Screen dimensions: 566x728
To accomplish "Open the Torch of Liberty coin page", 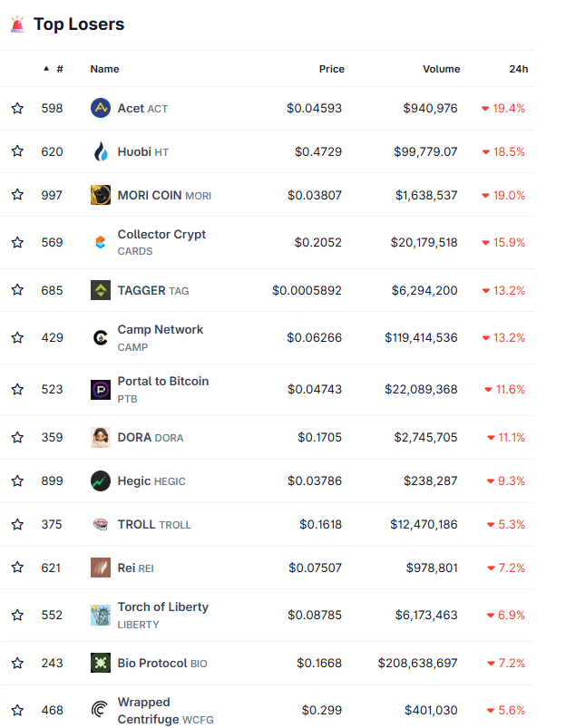I will [162, 607].
